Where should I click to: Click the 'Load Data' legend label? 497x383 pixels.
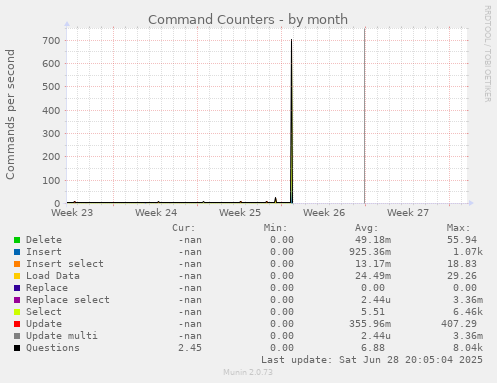[53, 276]
